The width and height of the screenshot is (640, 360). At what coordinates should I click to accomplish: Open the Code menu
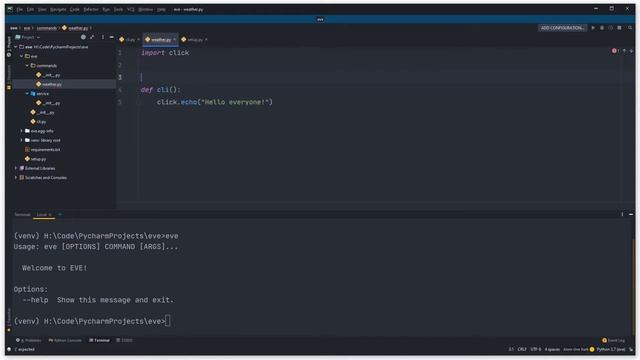click(75, 9)
